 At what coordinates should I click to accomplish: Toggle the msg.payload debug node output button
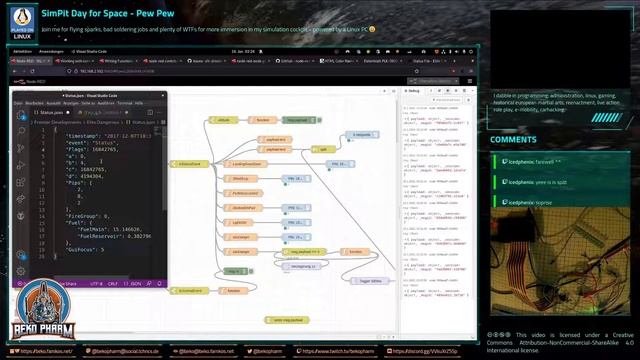pyautogui.click(x=319, y=120)
